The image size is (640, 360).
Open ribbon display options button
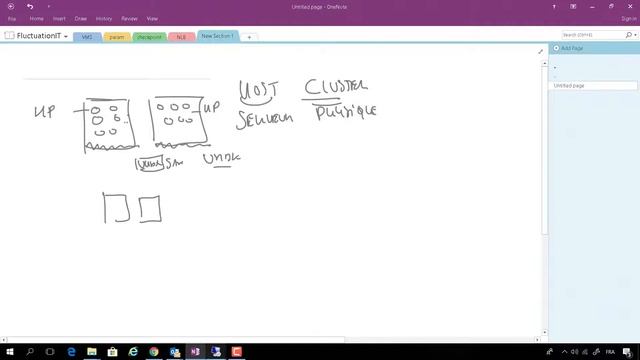573,7
